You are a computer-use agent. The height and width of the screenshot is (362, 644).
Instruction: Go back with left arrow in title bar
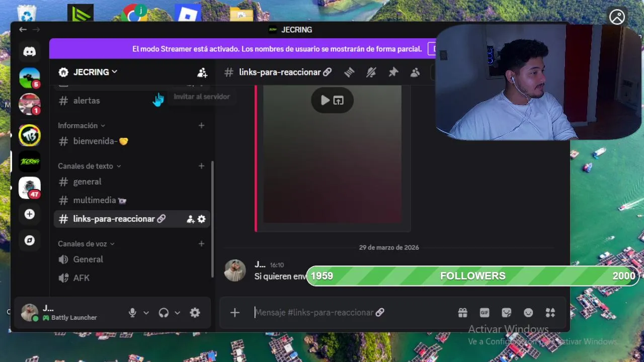tap(23, 30)
